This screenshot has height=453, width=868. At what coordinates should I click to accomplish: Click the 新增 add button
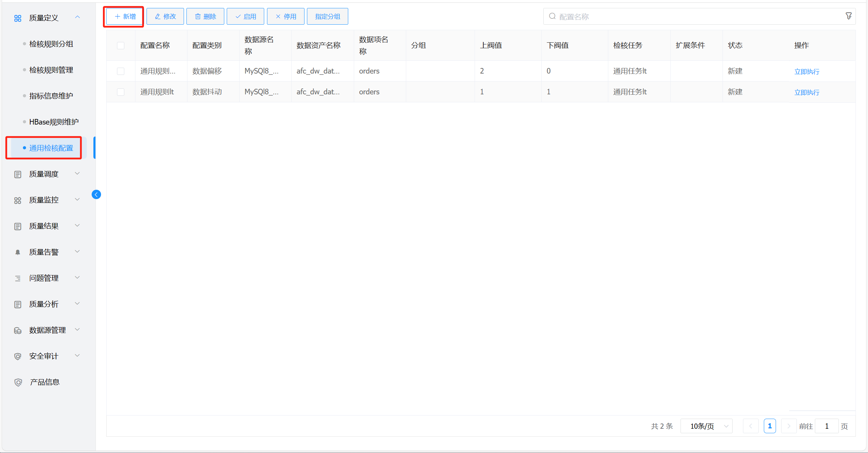coord(125,16)
